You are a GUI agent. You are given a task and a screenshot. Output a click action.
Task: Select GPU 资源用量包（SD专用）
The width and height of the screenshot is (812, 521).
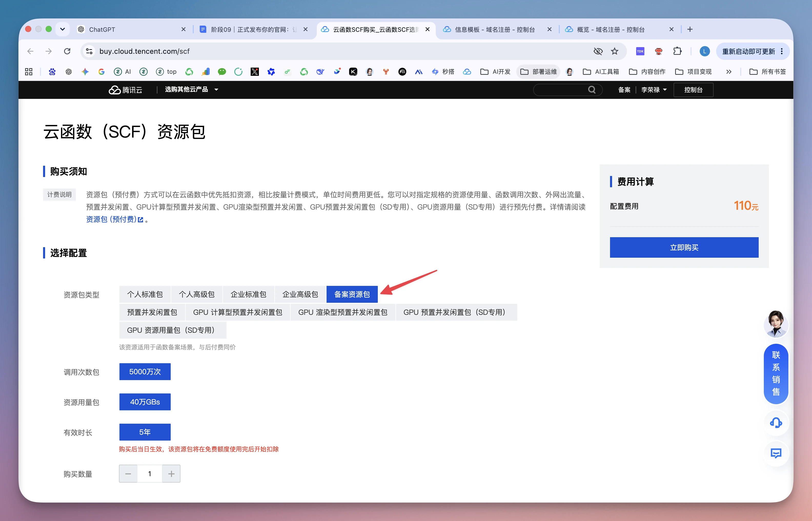[172, 330]
